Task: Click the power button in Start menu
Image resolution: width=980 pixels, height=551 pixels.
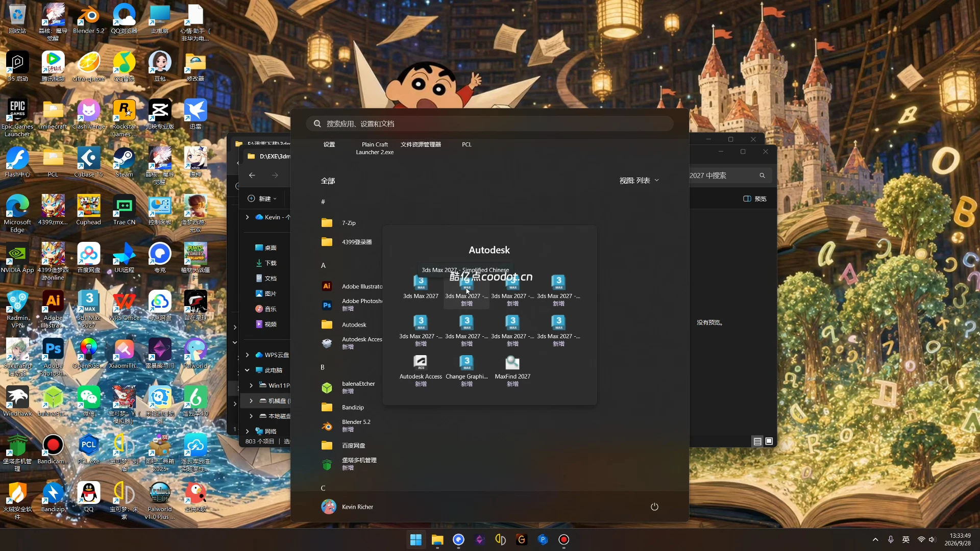Action: pos(654,507)
